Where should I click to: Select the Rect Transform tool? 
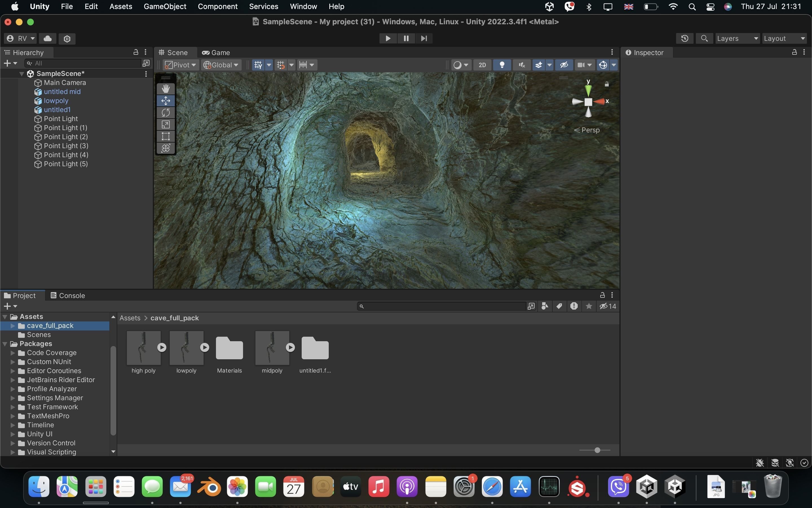click(166, 136)
